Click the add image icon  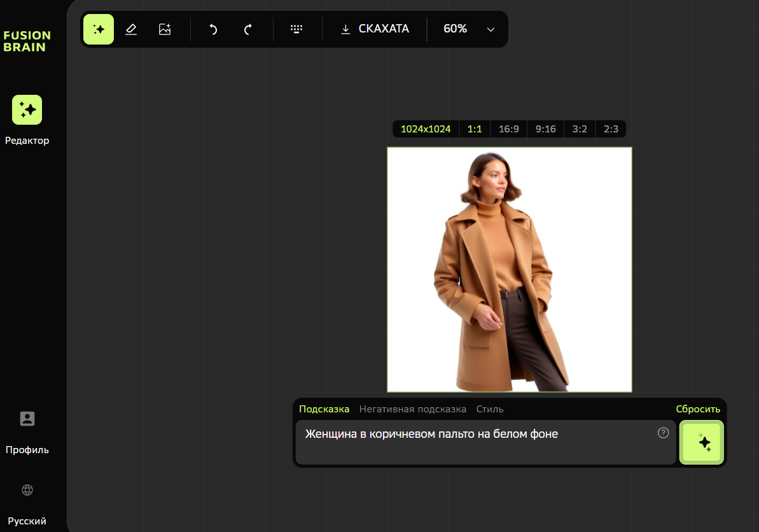coord(165,29)
